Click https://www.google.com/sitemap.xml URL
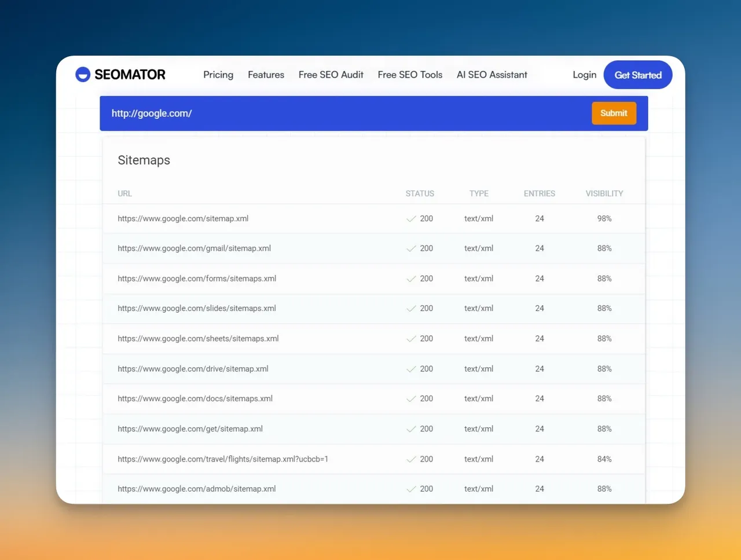The height and width of the screenshot is (560, 741). (183, 218)
